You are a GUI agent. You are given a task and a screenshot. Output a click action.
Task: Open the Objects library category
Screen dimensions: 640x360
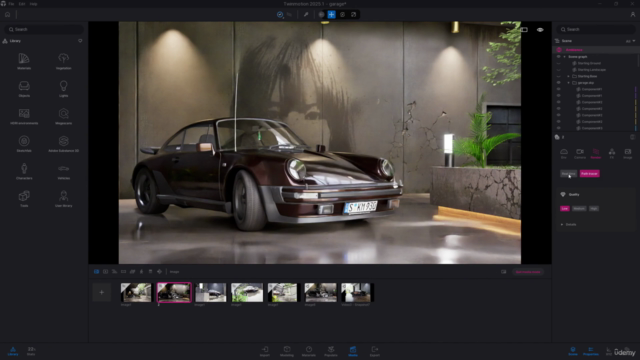[24, 89]
